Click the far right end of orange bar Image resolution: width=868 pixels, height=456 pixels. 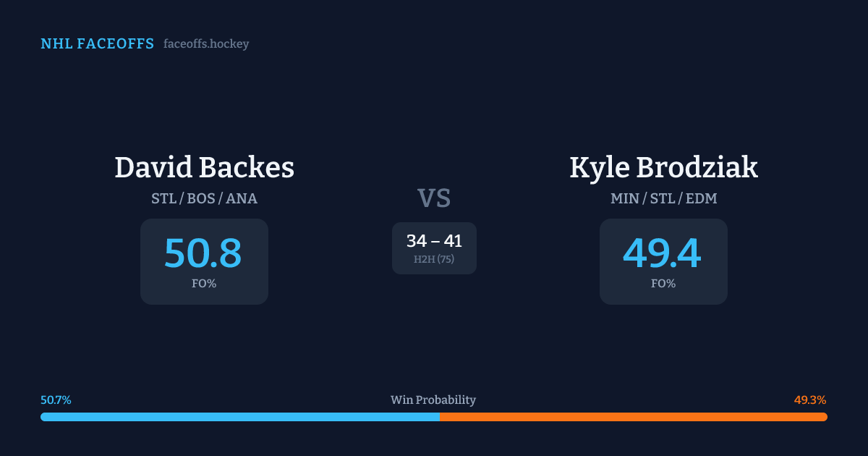(825, 417)
